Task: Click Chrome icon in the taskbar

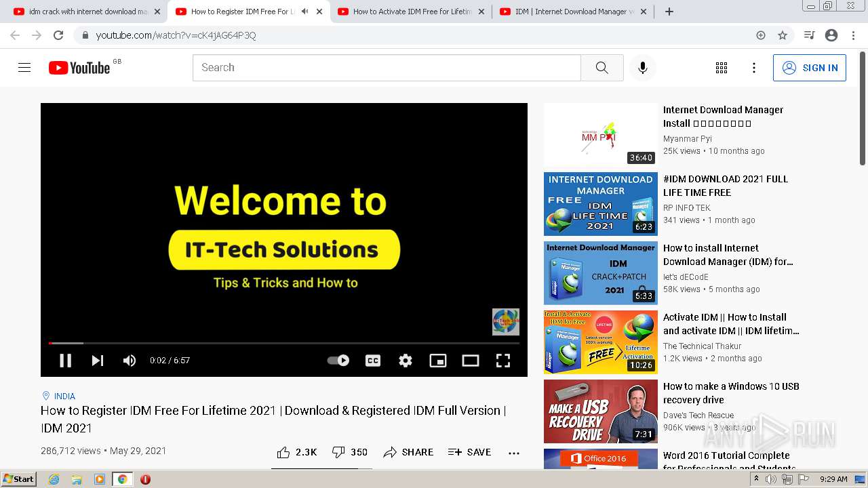Action: [x=122, y=479]
